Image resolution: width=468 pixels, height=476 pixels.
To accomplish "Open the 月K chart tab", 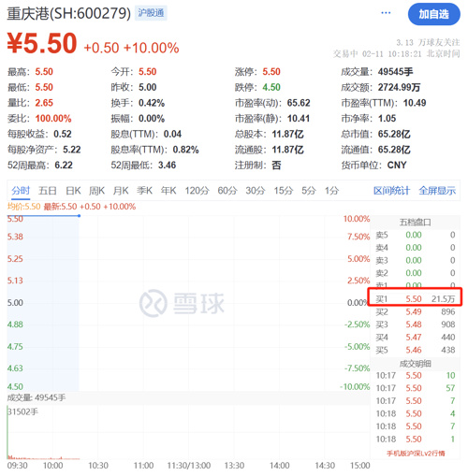I will coord(121,190).
